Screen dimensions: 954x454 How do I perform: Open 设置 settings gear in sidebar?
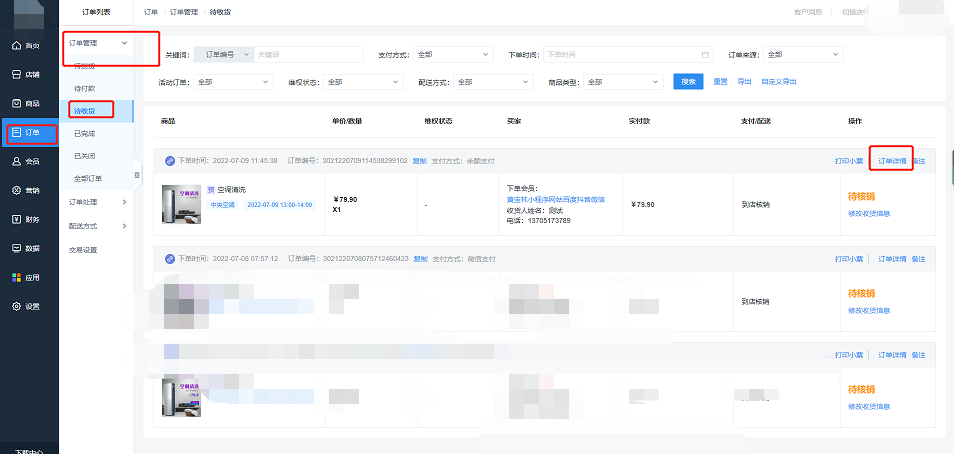coord(16,306)
